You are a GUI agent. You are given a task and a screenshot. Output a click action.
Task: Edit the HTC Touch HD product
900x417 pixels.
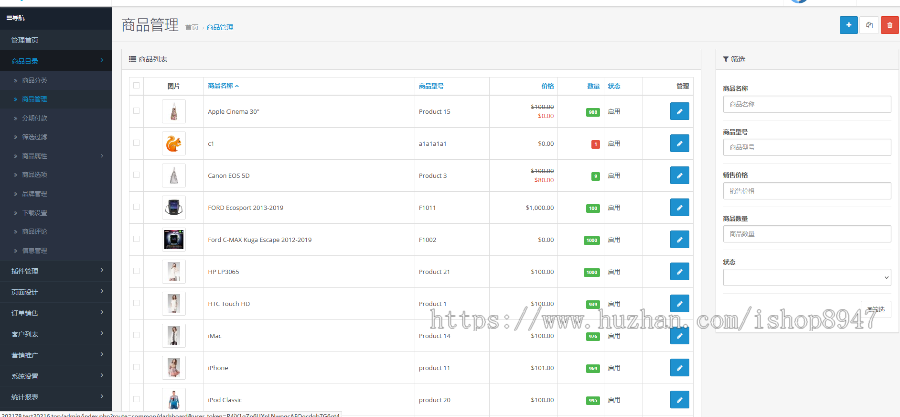point(679,303)
